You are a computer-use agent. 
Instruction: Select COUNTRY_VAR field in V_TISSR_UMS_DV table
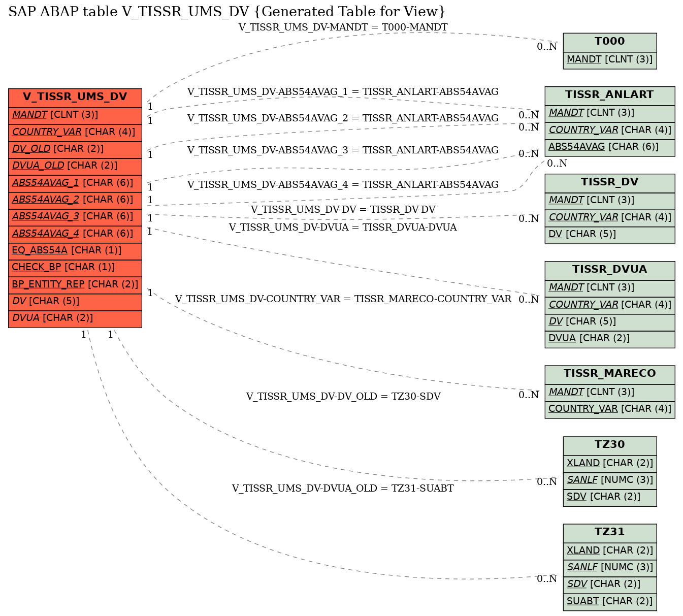pyautogui.click(x=75, y=133)
